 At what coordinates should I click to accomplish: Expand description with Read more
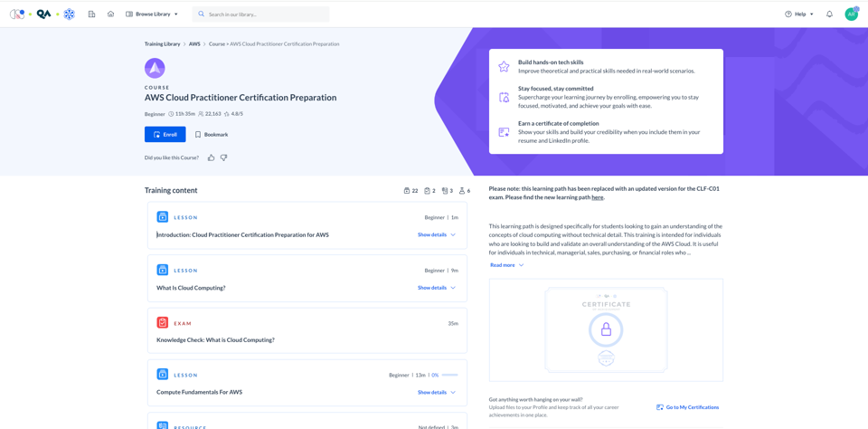(506, 265)
